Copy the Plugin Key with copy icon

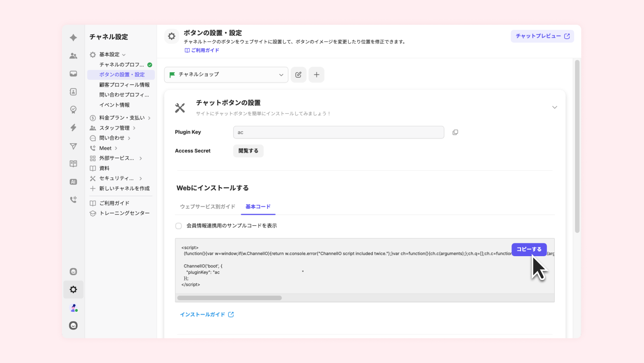tap(455, 132)
